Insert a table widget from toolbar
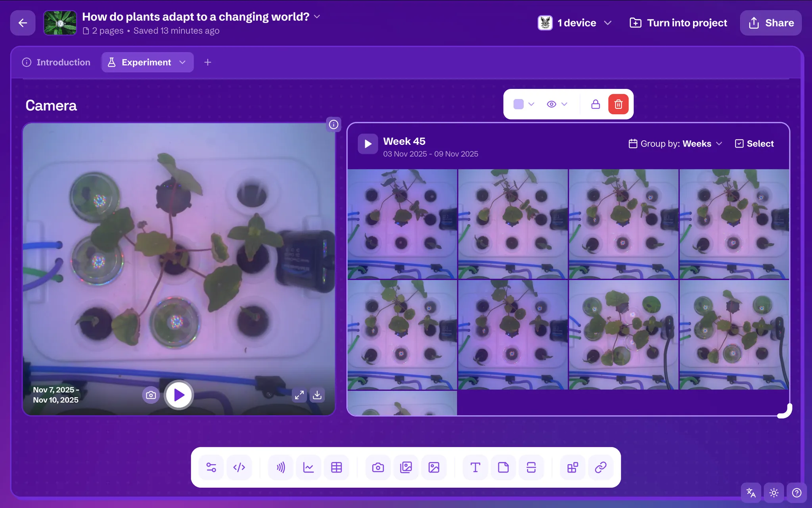This screenshot has width=812, height=508. 336,468
